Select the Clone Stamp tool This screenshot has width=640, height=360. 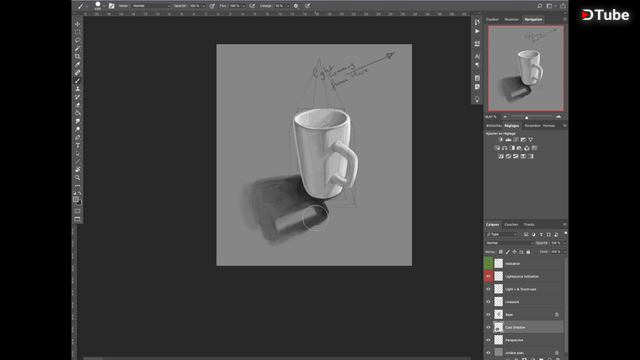point(78,89)
